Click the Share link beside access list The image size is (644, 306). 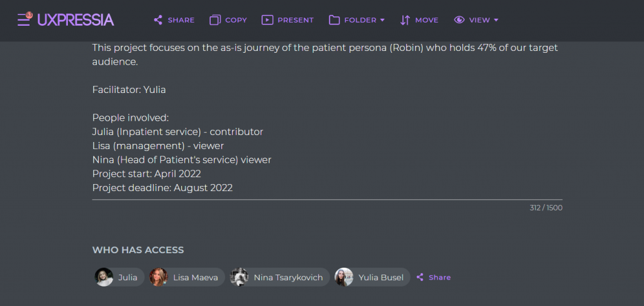point(440,278)
